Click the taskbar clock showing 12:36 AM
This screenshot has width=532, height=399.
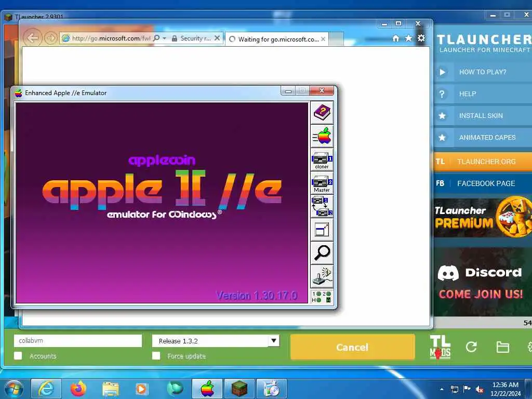pyautogui.click(x=505, y=389)
